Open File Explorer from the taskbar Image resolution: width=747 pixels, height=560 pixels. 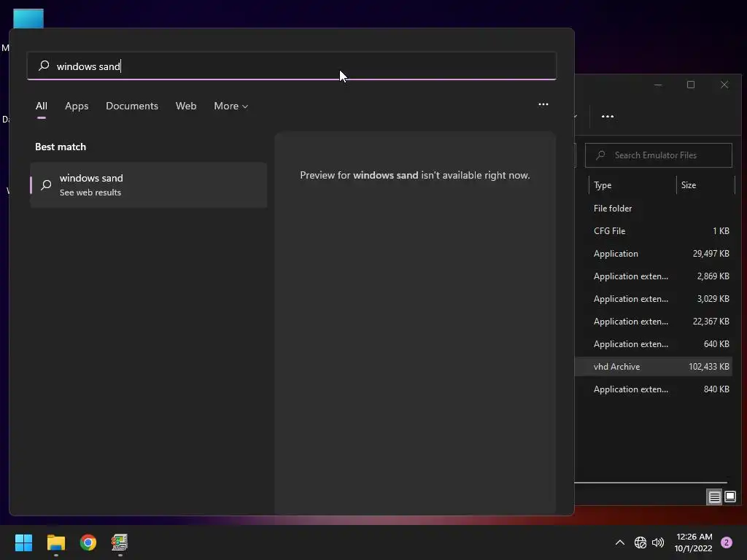tap(55, 542)
